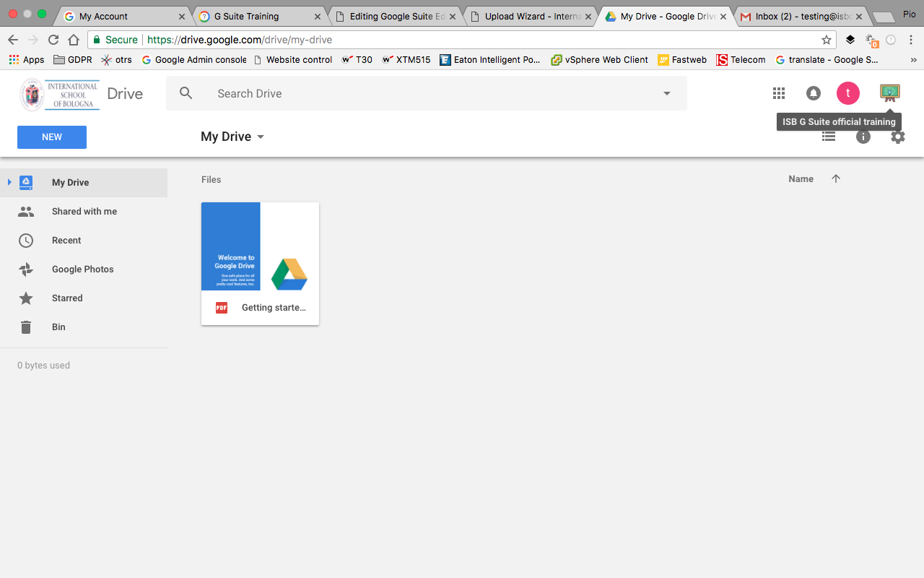Screen dimensions: 924x578
Task: Click the bookmarks overflow chevron
Action: point(913,60)
